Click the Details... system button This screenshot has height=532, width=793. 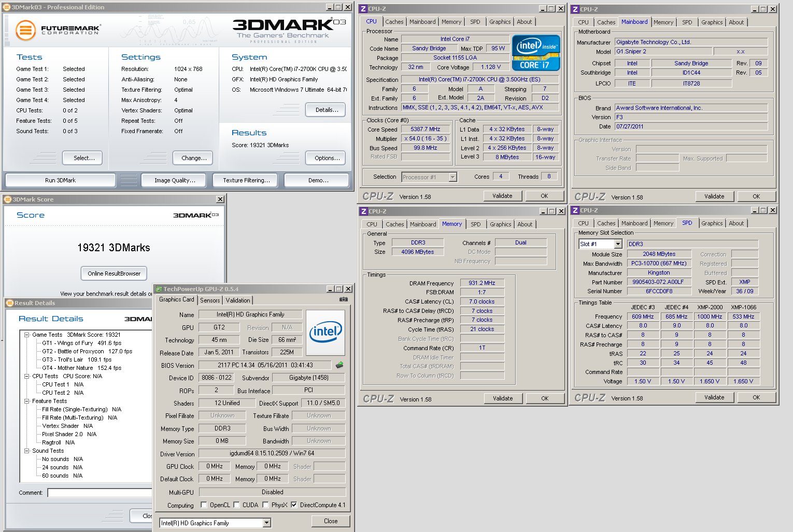click(327, 110)
